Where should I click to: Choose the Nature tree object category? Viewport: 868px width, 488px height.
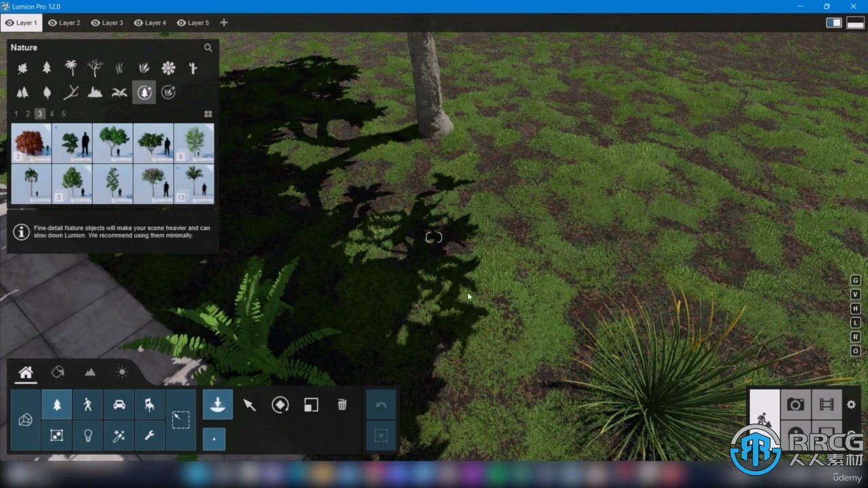pyautogui.click(x=57, y=405)
